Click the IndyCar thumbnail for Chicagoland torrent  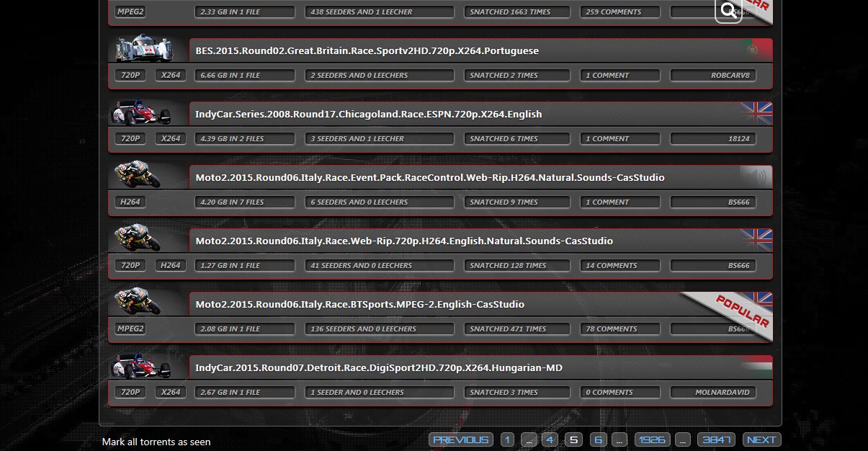[141, 112]
